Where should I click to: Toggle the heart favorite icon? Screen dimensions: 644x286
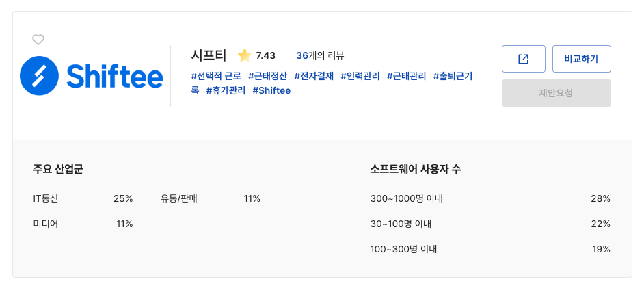(x=38, y=40)
